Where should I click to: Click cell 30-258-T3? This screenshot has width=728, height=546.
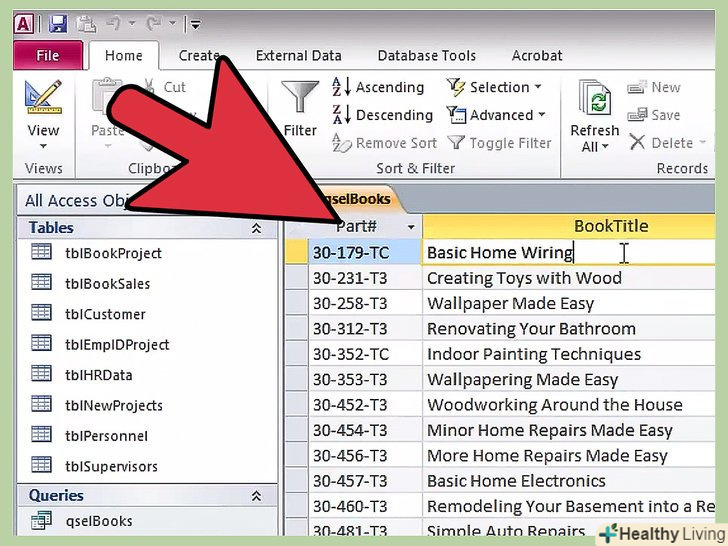365,304
